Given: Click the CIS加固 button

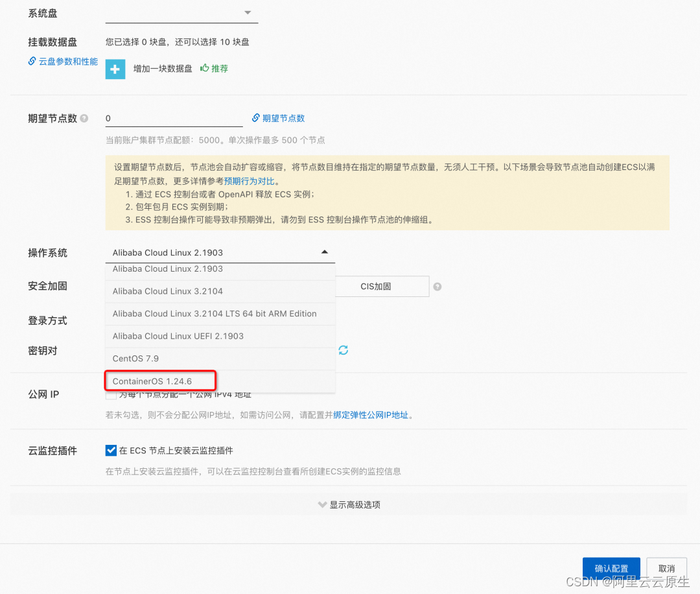Looking at the screenshot, I should pyautogui.click(x=382, y=286).
